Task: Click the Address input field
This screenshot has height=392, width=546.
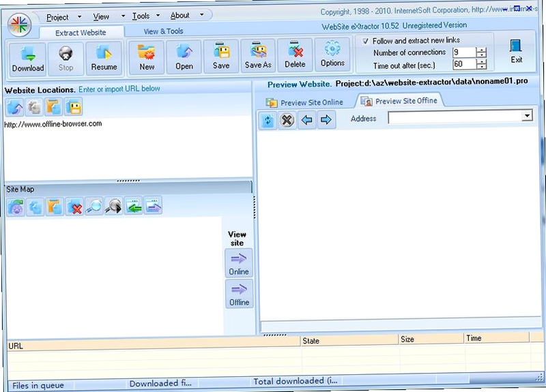Action: click(x=455, y=117)
